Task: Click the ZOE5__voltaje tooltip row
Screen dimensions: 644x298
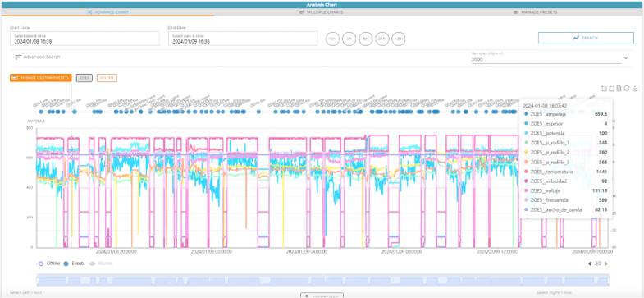Action: tap(565, 190)
